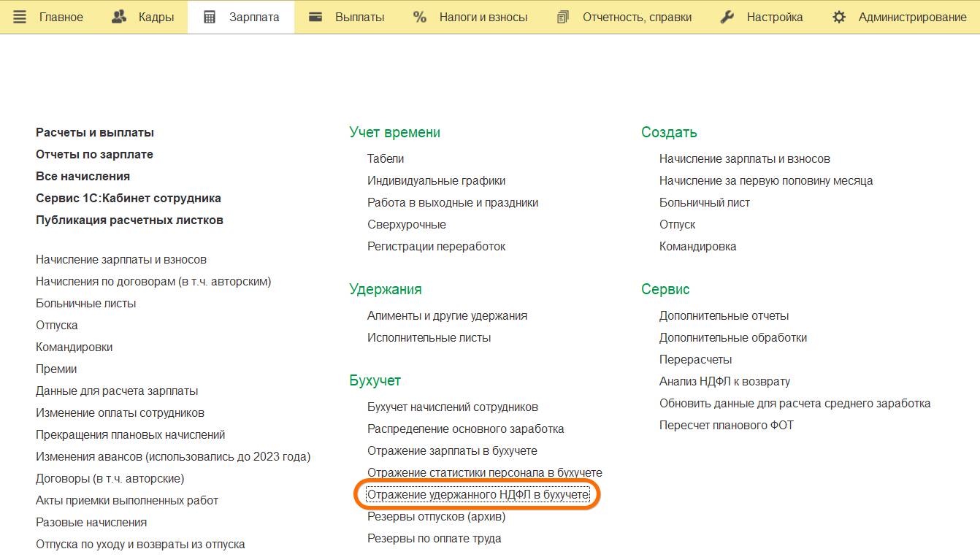Image resolution: width=980 pixels, height=557 pixels.
Task: Click the wrench icon for Настройка
Action: pos(727,17)
